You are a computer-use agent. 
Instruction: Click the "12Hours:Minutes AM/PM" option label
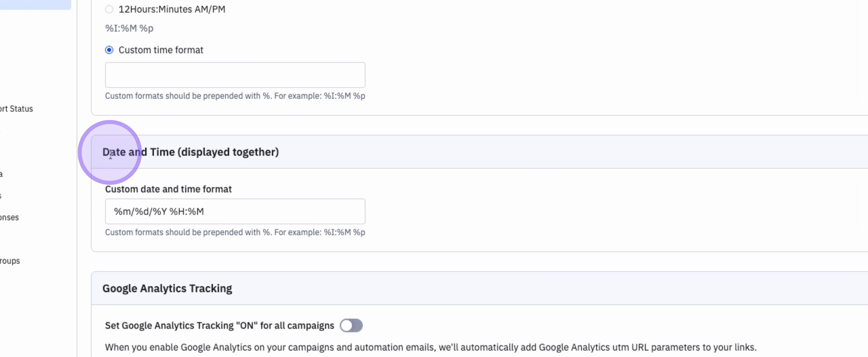click(x=172, y=9)
